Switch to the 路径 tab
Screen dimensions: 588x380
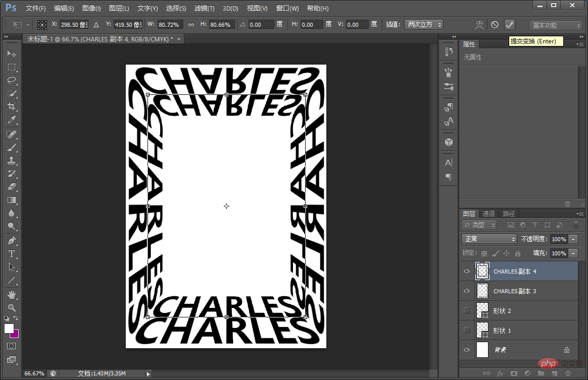509,213
